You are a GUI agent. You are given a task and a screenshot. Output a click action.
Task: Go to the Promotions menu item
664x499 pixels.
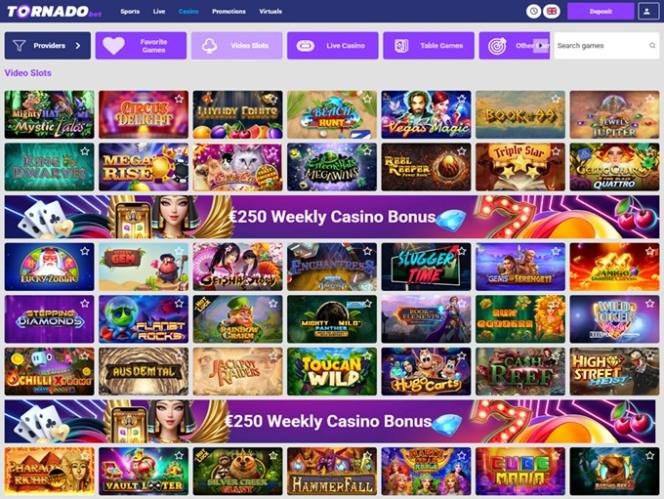pos(229,11)
